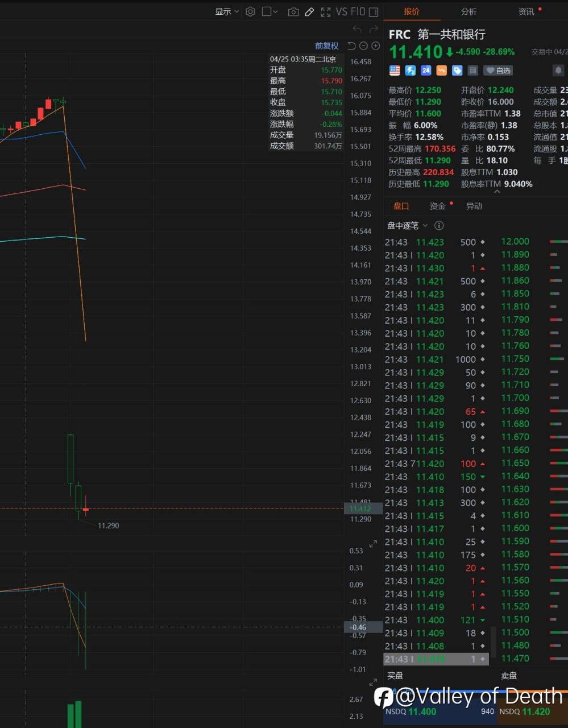Click the 11.290 low price label
Screen dimensions: 568x728
tap(108, 526)
